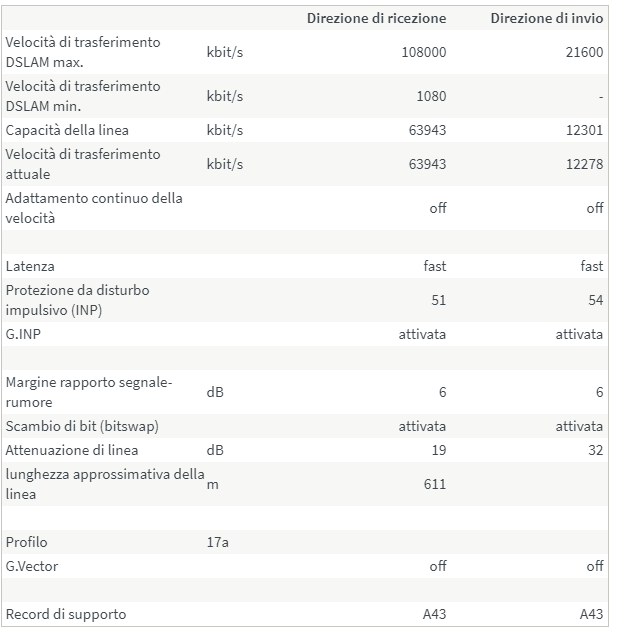Image resolution: width=626 pixels, height=638 pixels.
Task: Select the INP value 51
Action: (x=438, y=300)
